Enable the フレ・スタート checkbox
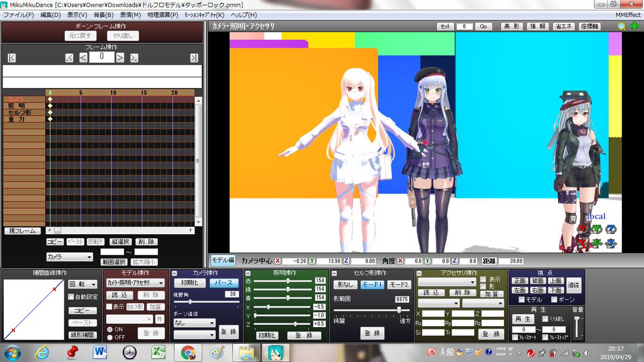644x362 pixels. (515, 338)
